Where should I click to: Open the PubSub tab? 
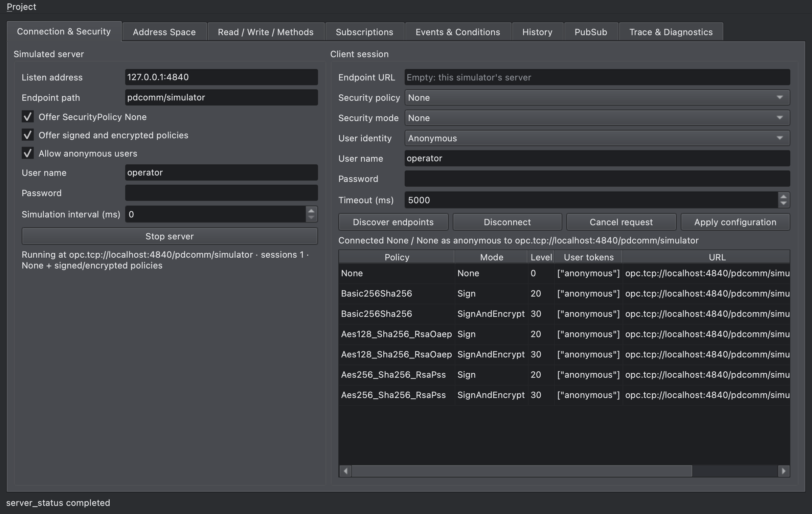pos(591,32)
